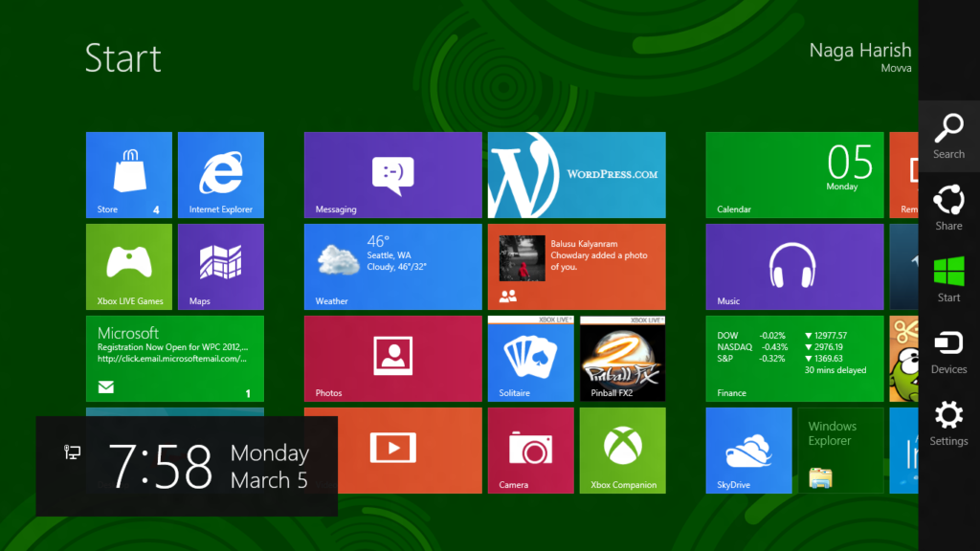Click the Naga Harish user name
Image resolution: width=980 pixels, height=551 pixels.
pos(860,50)
